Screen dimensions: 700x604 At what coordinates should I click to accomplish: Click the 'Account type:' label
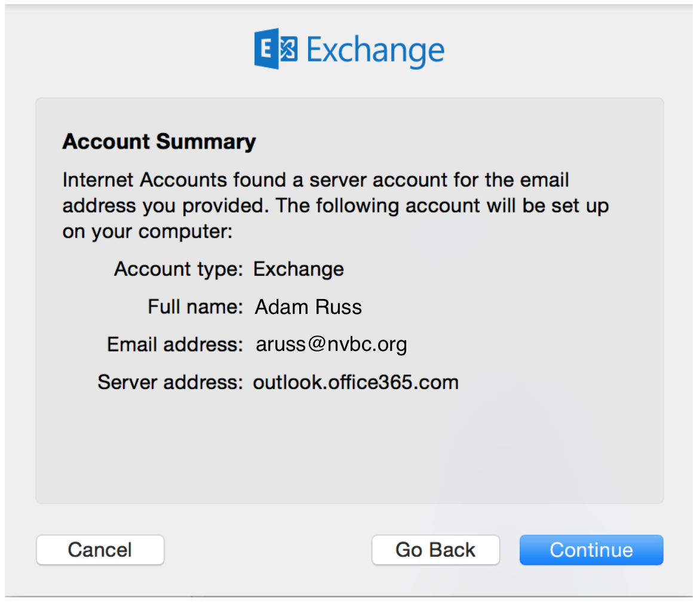(x=178, y=269)
